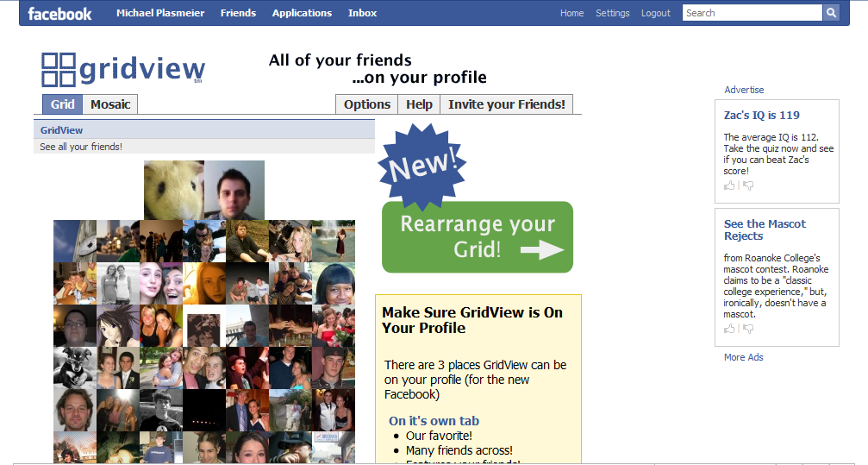Click the search magnifier icon
Image resolution: width=868 pixels, height=465 pixels.
tap(831, 13)
